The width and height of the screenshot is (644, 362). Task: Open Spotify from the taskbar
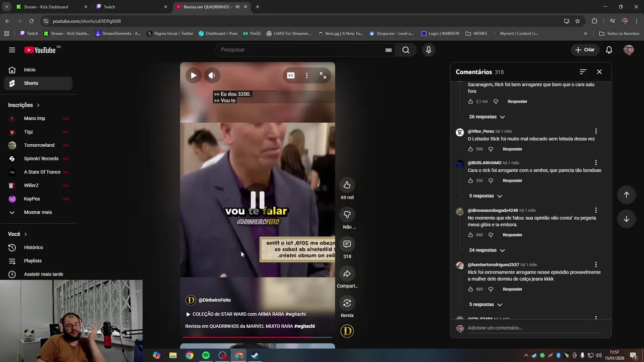206,355
